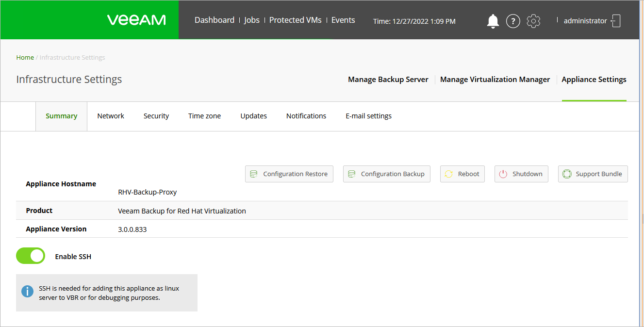This screenshot has height=327, width=644.
Task: Open the Manage Backup Server section
Action: (388, 80)
